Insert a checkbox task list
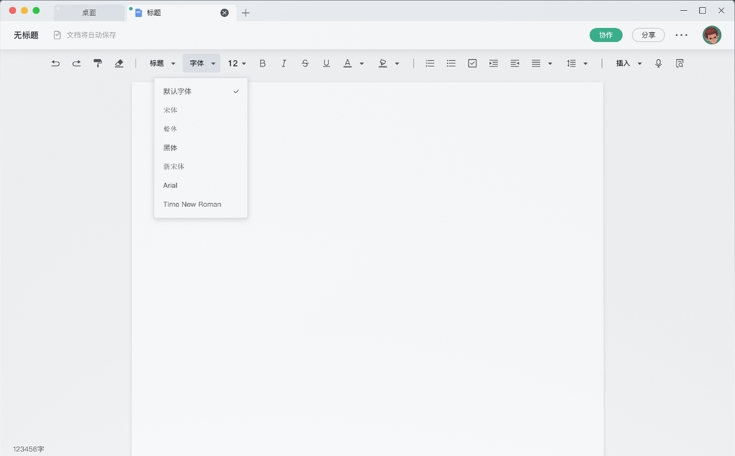 coord(472,63)
